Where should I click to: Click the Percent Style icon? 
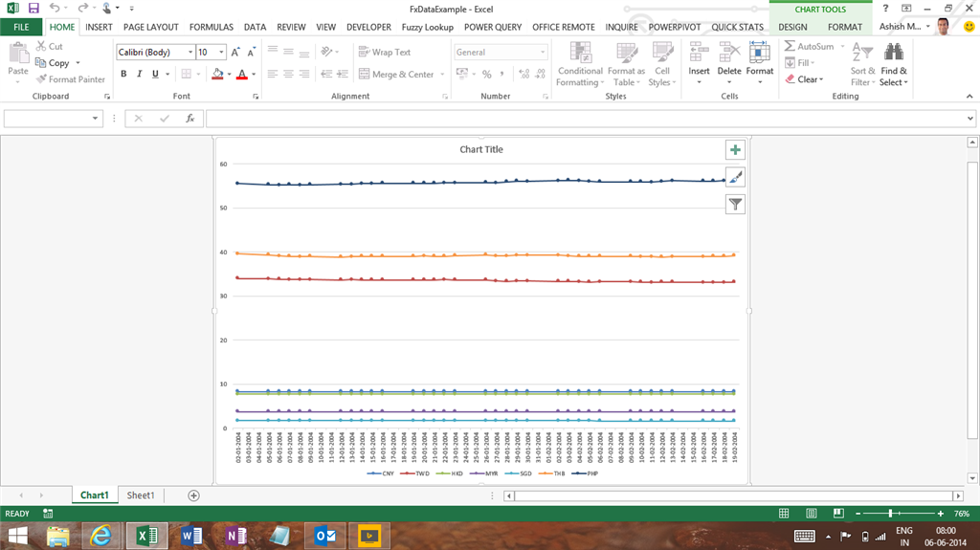[487, 74]
